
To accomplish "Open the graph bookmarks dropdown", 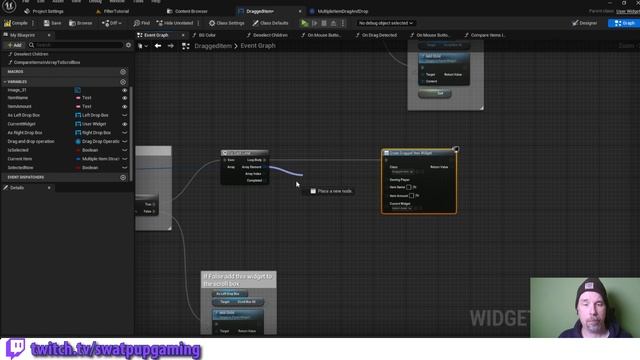I will [x=143, y=46].
